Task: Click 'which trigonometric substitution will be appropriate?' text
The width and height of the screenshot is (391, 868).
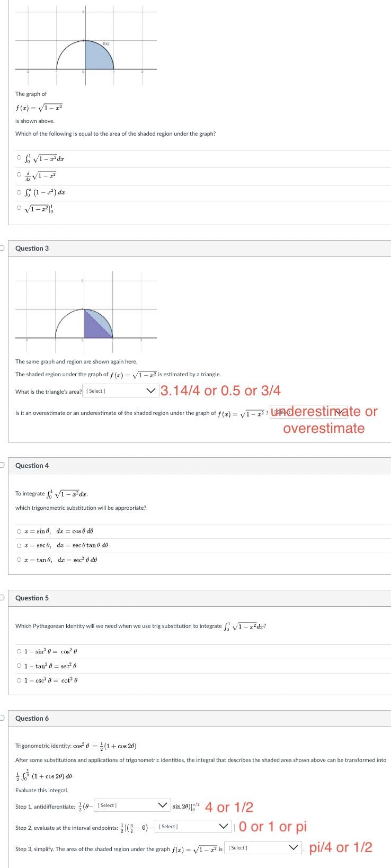Action: pos(81,508)
